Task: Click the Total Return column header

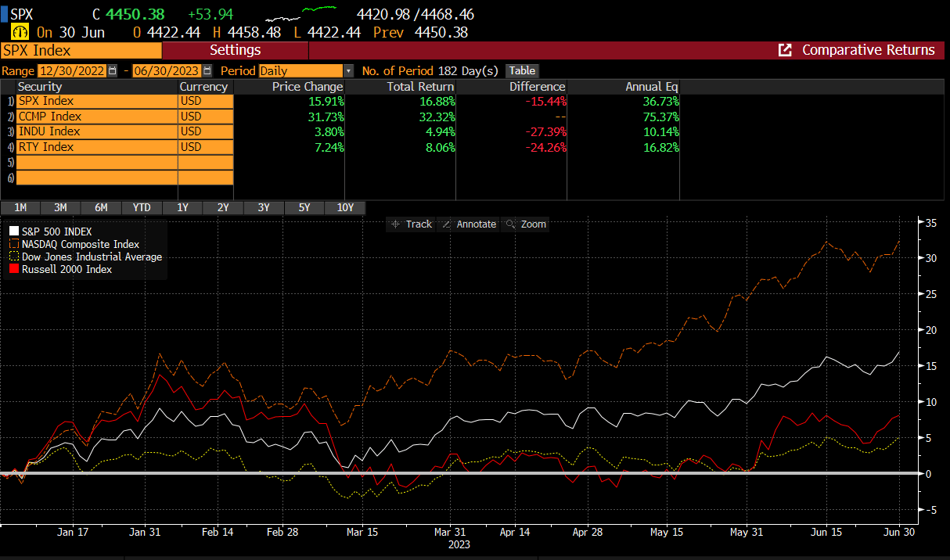Action: [401, 86]
